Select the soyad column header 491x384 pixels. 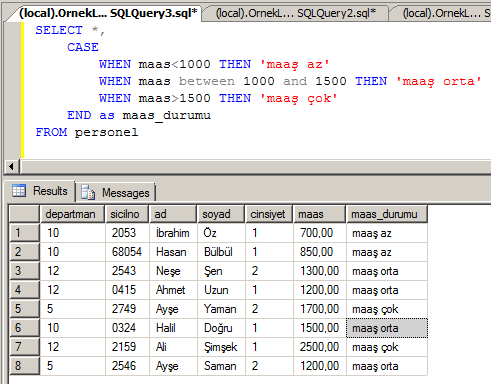tap(221, 214)
